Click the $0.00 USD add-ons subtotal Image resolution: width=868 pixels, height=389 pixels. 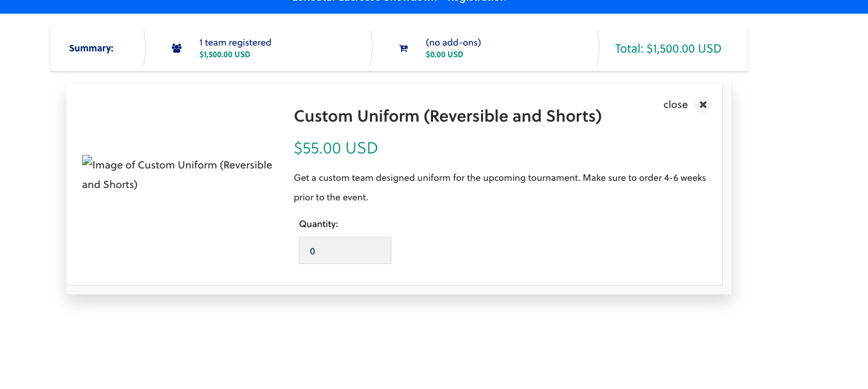point(445,55)
